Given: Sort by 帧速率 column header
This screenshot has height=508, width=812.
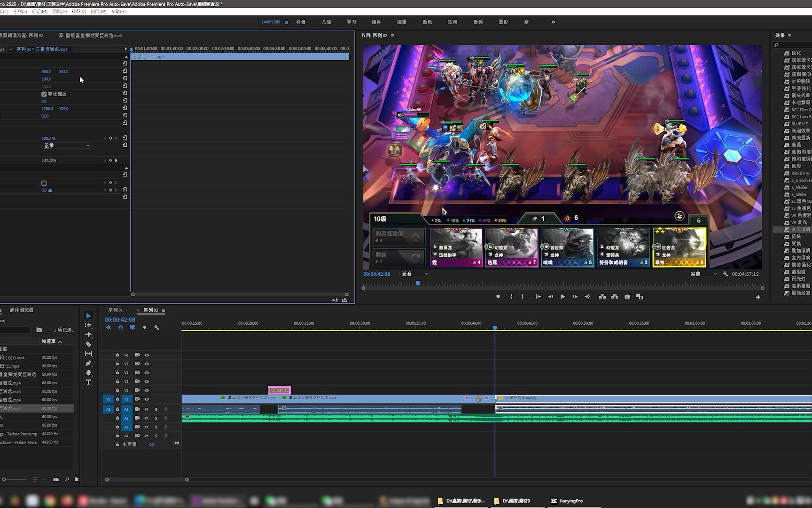Looking at the screenshot, I should pos(48,341).
